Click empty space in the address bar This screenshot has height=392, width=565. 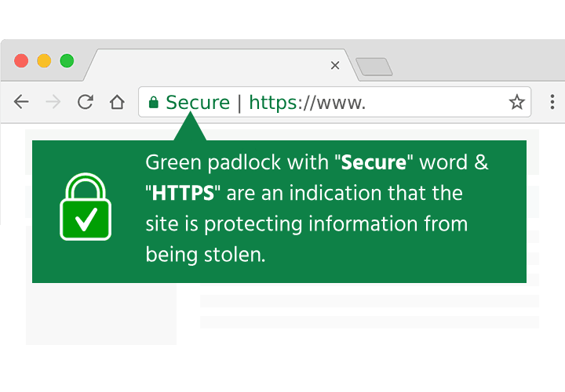(x=436, y=102)
